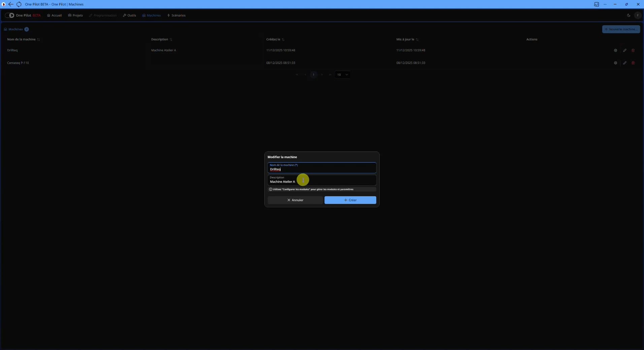Delete Centateq P-110 with trash icon

coord(633,63)
